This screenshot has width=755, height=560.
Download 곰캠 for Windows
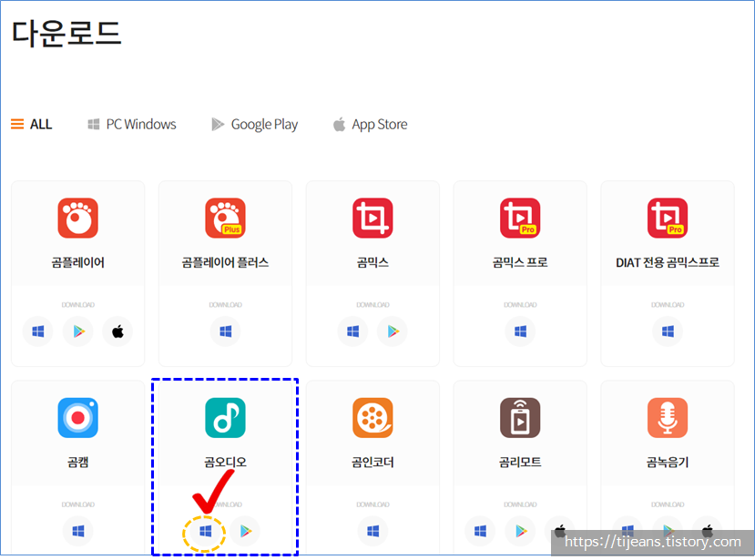pos(78,531)
